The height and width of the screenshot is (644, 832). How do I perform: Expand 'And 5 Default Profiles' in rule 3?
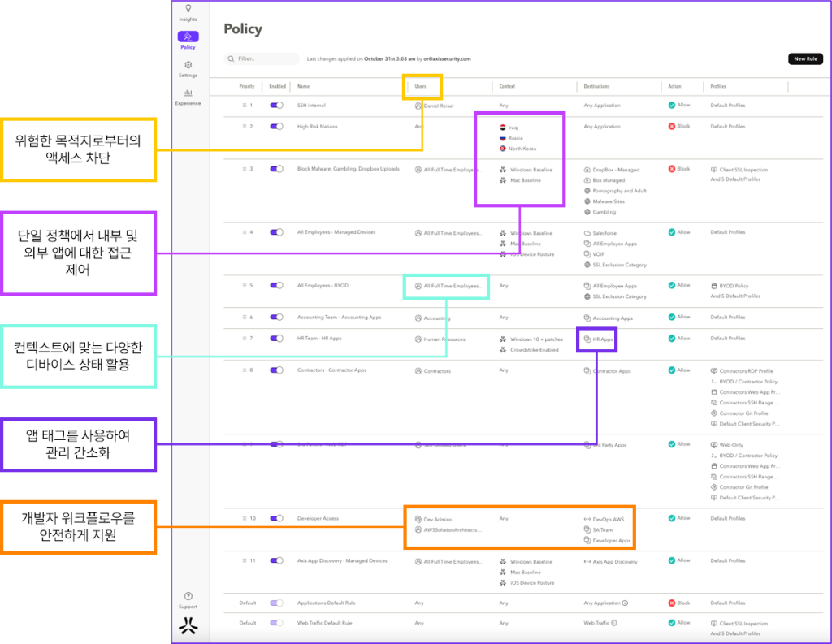coord(735,179)
